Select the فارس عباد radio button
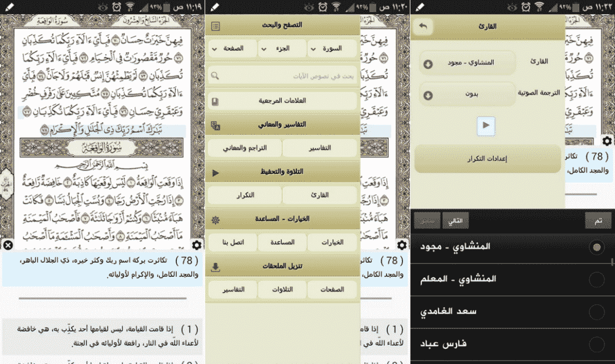This screenshot has width=615, height=364. tap(597, 345)
